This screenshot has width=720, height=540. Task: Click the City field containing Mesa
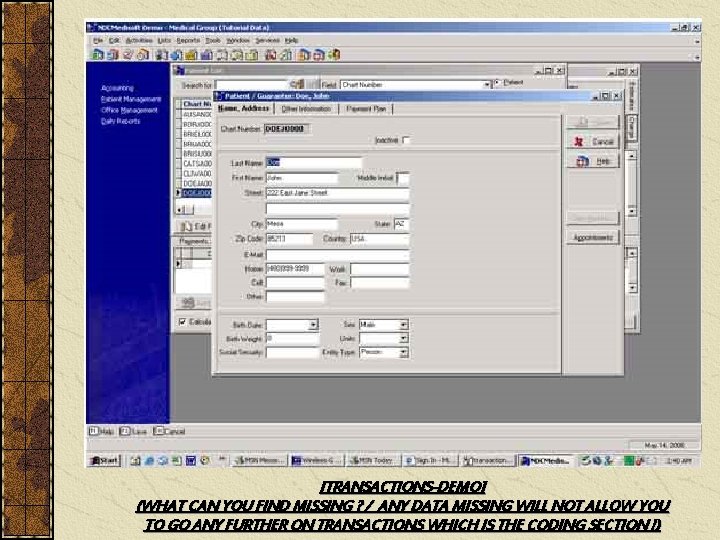click(302, 224)
